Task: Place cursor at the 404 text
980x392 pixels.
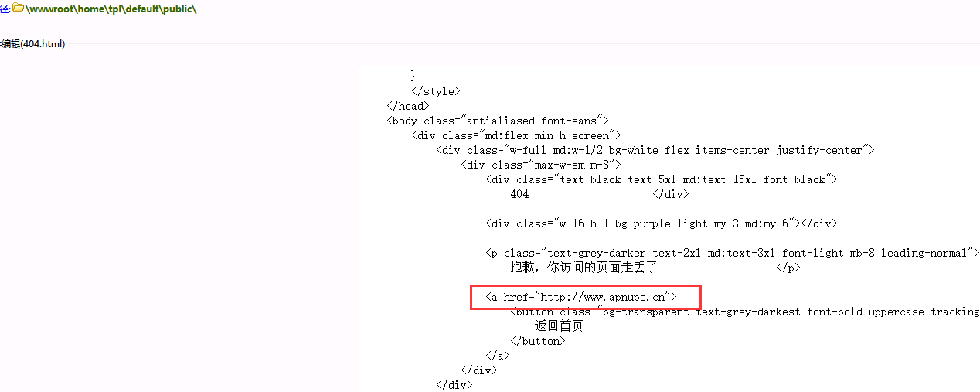Action: click(519, 195)
